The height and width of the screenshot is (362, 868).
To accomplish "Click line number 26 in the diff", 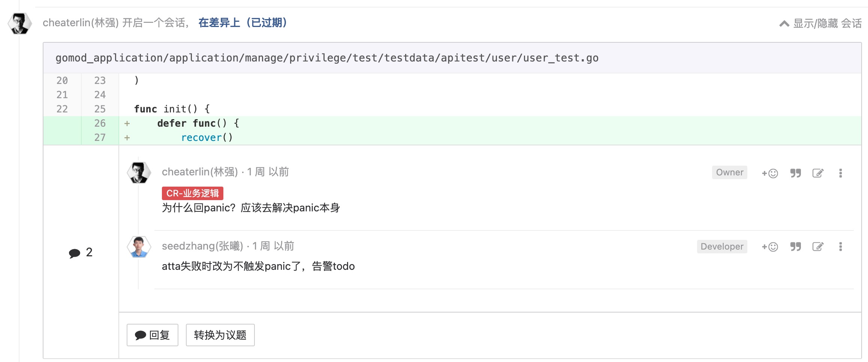I will [x=100, y=123].
